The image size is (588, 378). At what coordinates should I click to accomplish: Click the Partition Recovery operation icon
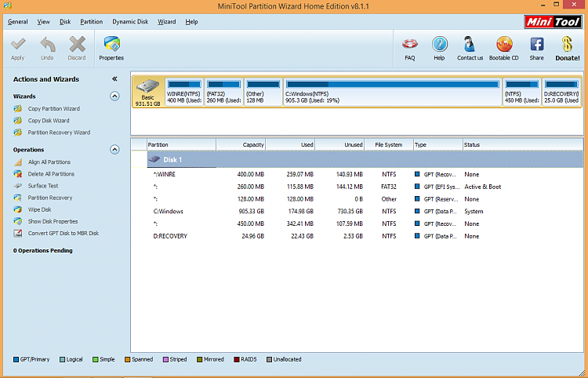tap(17, 198)
